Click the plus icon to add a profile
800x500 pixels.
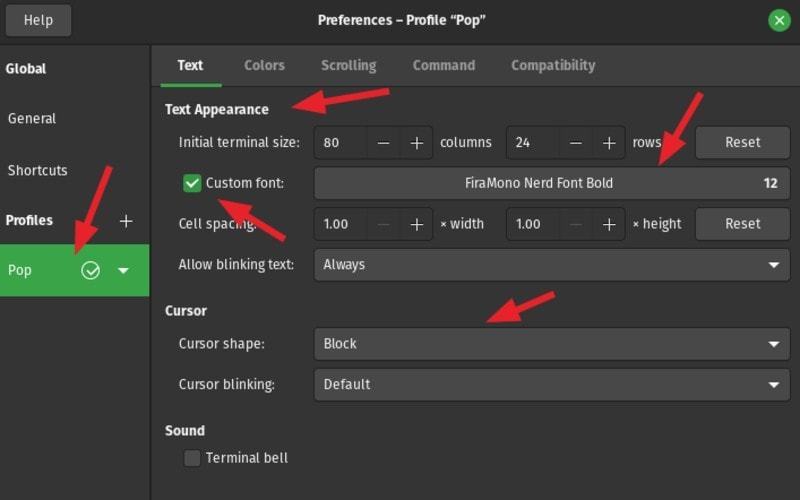tap(126, 221)
